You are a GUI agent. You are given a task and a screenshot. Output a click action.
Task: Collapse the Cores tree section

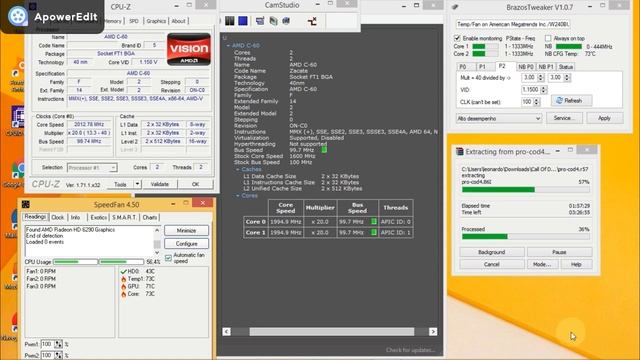(238, 196)
